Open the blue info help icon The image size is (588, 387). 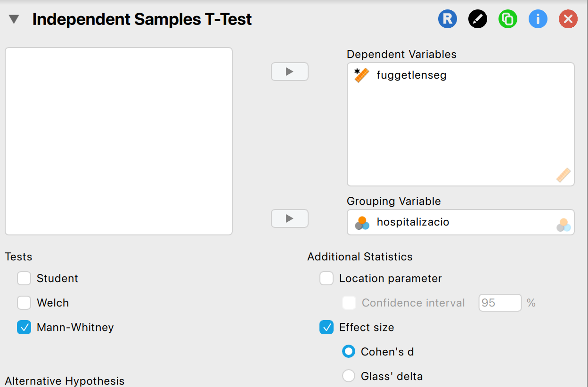(x=538, y=19)
